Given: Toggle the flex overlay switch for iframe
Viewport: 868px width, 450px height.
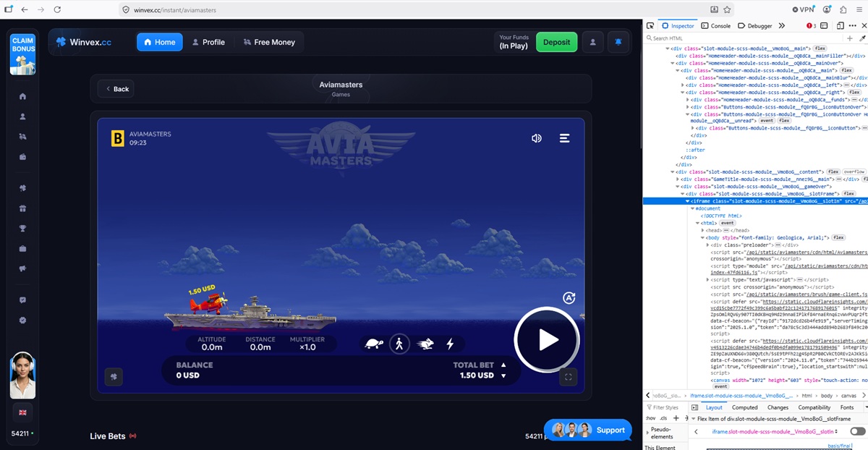Looking at the screenshot, I should [x=857, y=431].
